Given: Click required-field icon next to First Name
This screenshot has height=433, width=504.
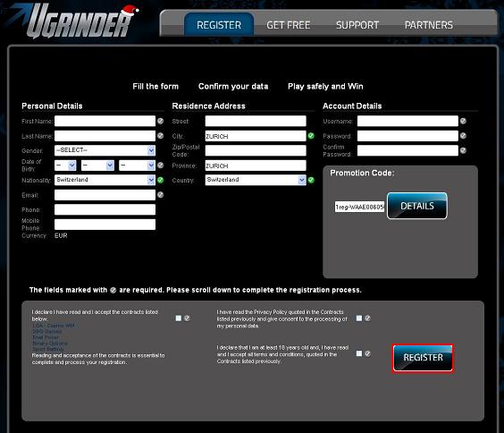Looking at the screenshot, I should [160, 121].
